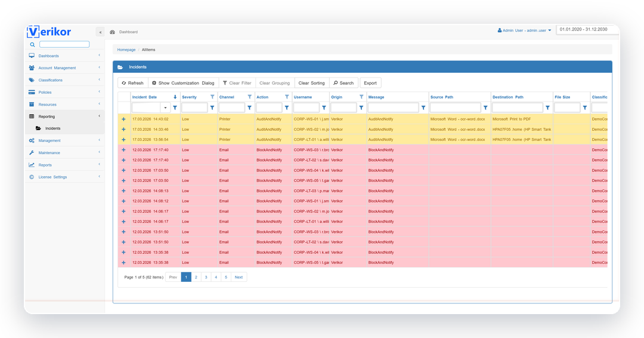Click the Verikor logo
The width and height of the screenshot is (644, 338).
click(49, 32)
